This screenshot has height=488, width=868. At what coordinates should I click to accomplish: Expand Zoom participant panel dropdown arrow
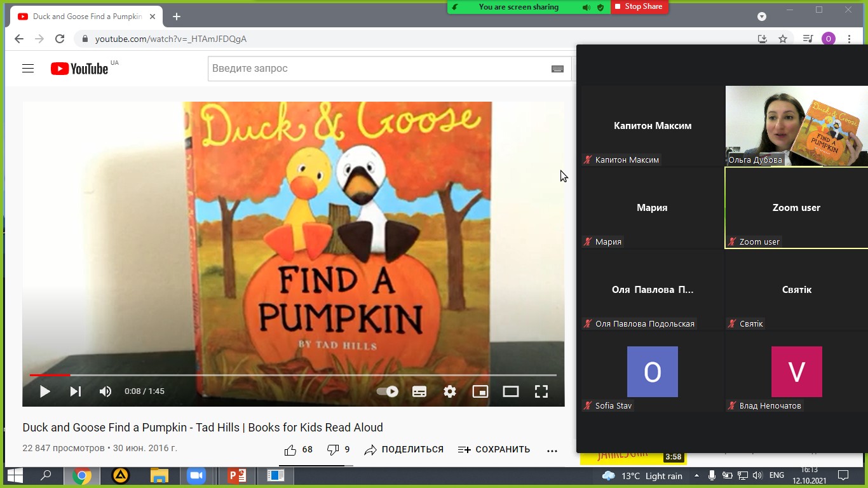(762, 17)
